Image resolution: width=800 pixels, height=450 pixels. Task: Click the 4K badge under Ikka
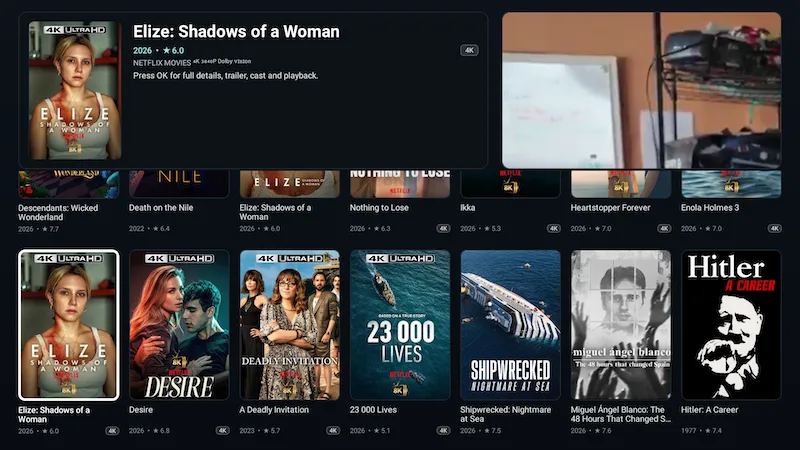[554, 229]
